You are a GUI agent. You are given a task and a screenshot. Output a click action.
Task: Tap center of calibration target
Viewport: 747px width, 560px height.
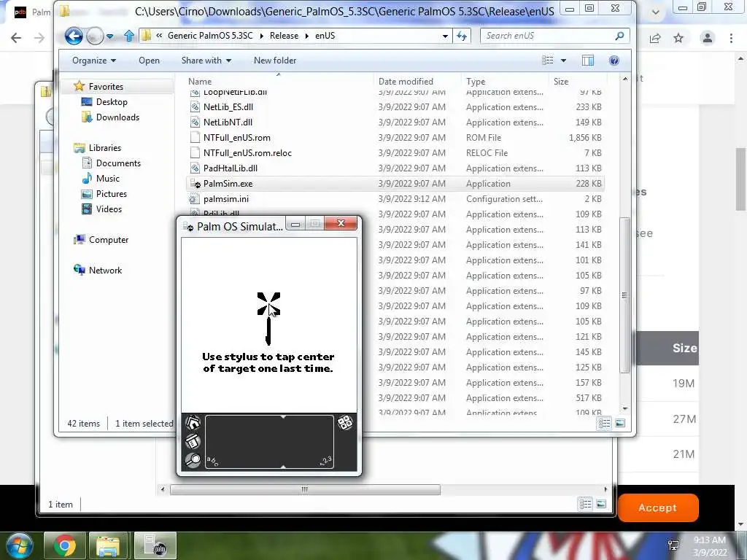(268, 304)
